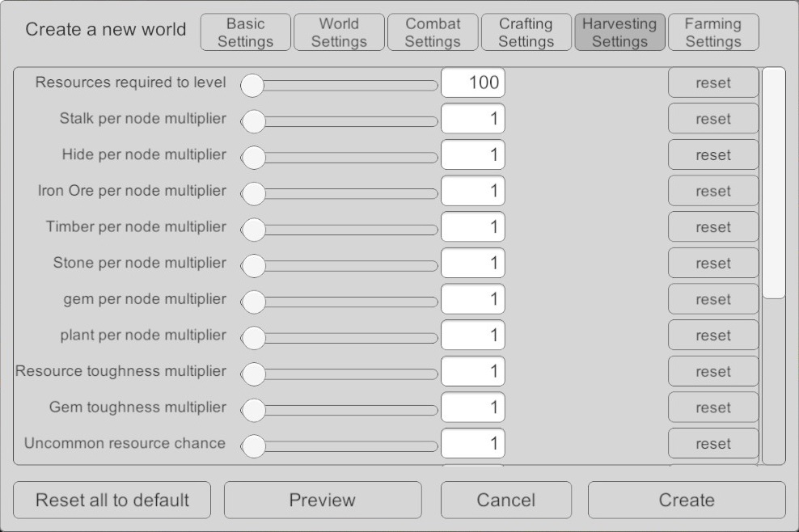The width and height of the screenshot is (799, 532).
Task: Select the Combat Settings tab
Action: click(x=433, y=32)
